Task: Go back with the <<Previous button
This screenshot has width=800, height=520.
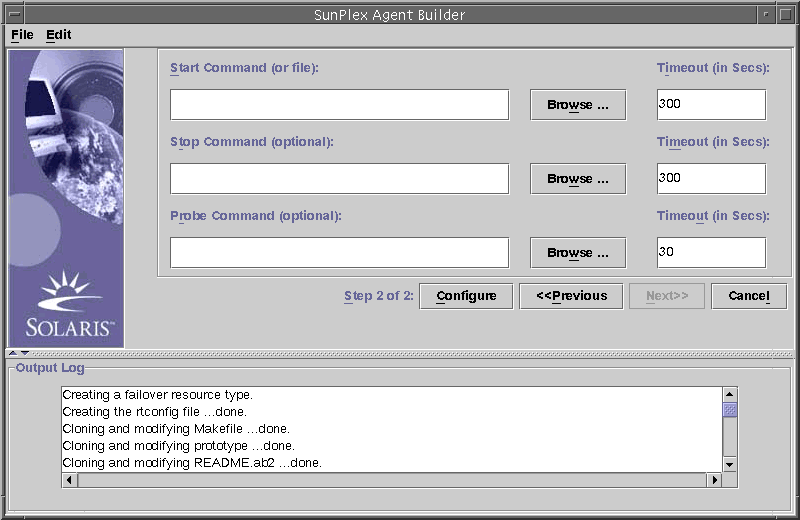Action: [x=571, y=296]
